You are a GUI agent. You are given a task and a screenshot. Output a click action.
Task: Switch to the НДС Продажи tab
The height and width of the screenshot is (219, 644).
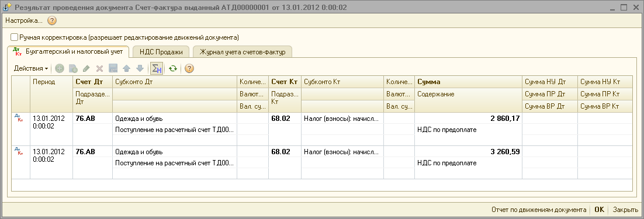pos(161,52)
